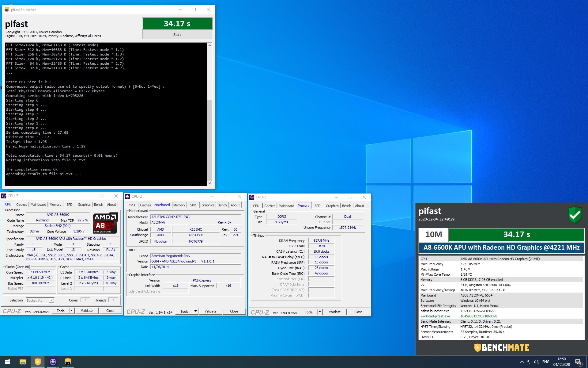Click the Memory window's CPU-Z title icon
The width and height of the screenshot is (588, 368).
click(252, 197)
